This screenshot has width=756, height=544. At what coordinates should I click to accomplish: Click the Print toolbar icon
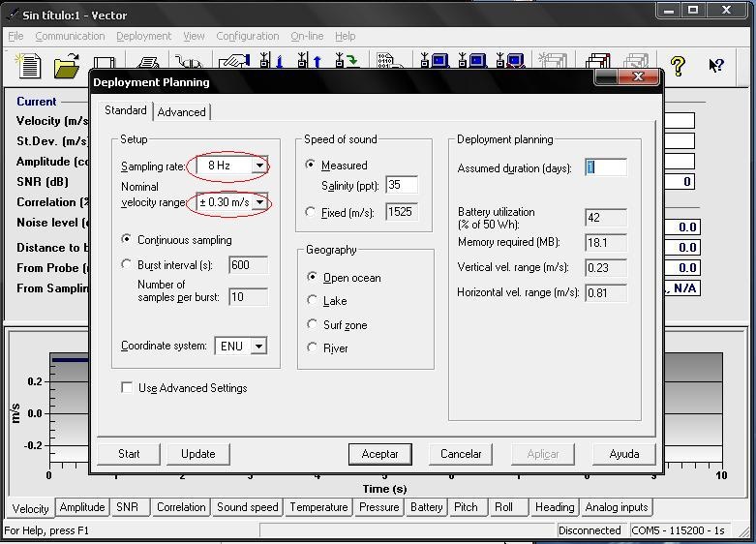(148, 63)
